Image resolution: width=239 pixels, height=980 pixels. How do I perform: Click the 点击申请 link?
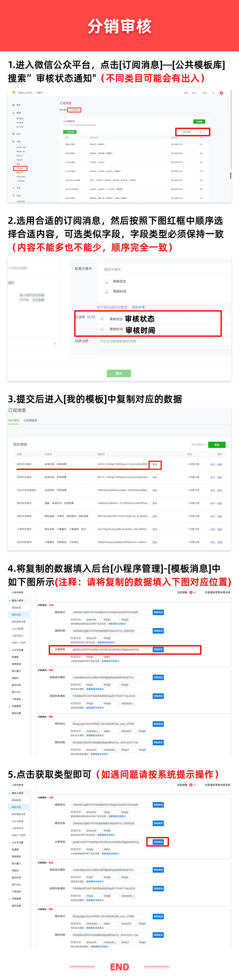[x=138, y=307]
